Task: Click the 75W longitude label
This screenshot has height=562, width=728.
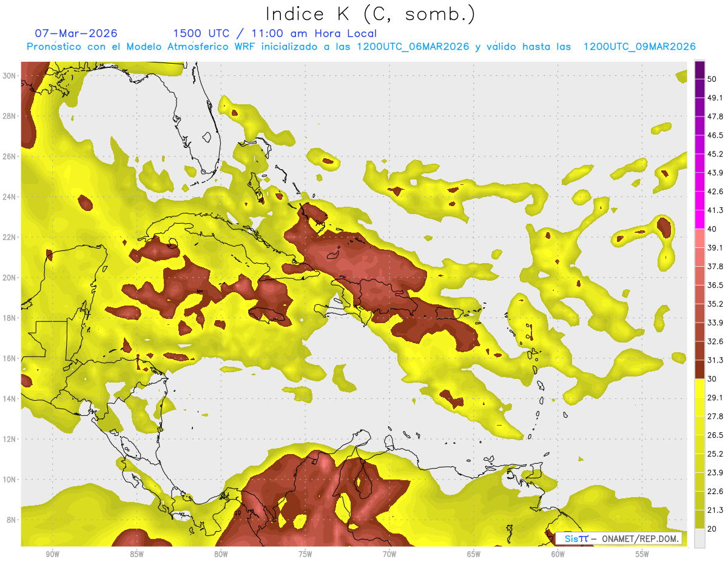Action: 305,554
